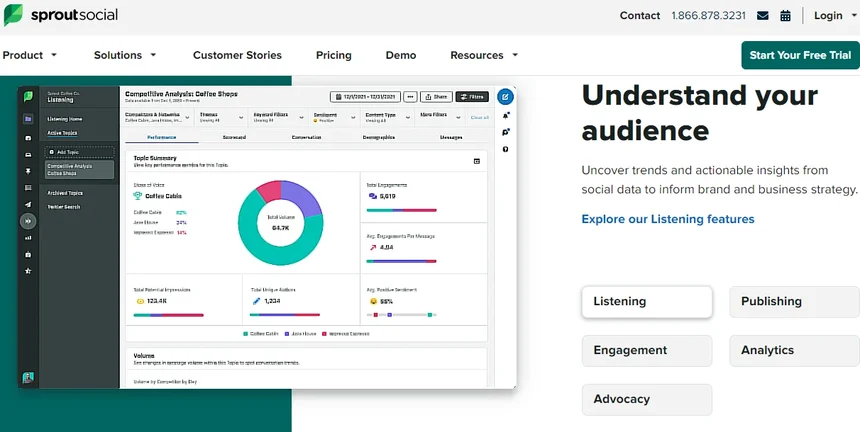Expand the Resources menu

(x=484, y=55)
